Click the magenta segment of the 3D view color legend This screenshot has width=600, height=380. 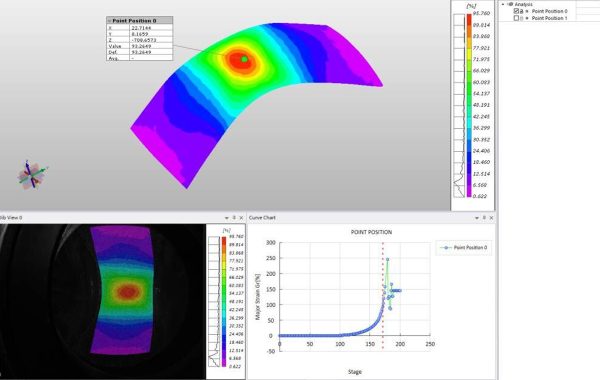pyautogui.click(x=469, y=191)
